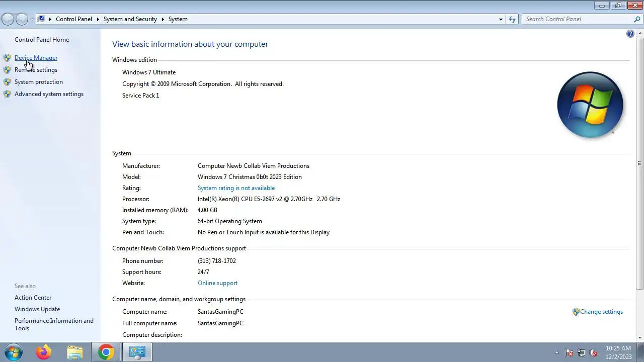Click the processor Xeon E5-2697 text
This screenshot has height=362, width=644.
269,199
